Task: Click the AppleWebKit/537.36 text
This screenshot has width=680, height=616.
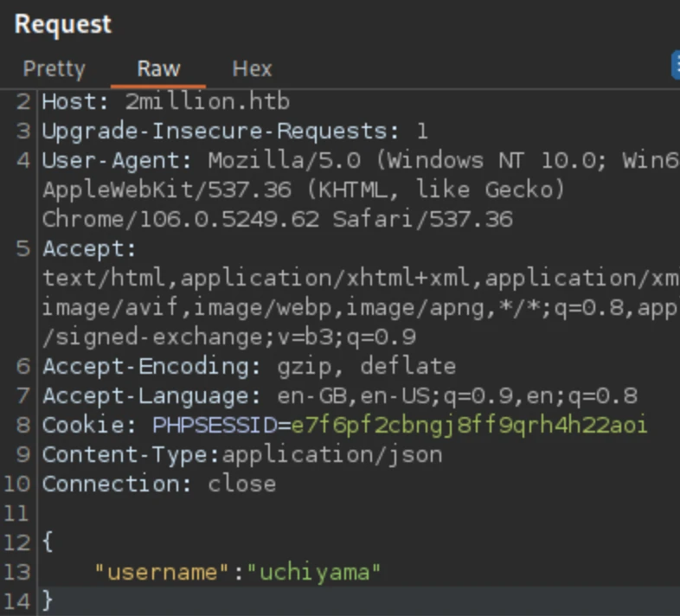Action: (x=167, y=190)
